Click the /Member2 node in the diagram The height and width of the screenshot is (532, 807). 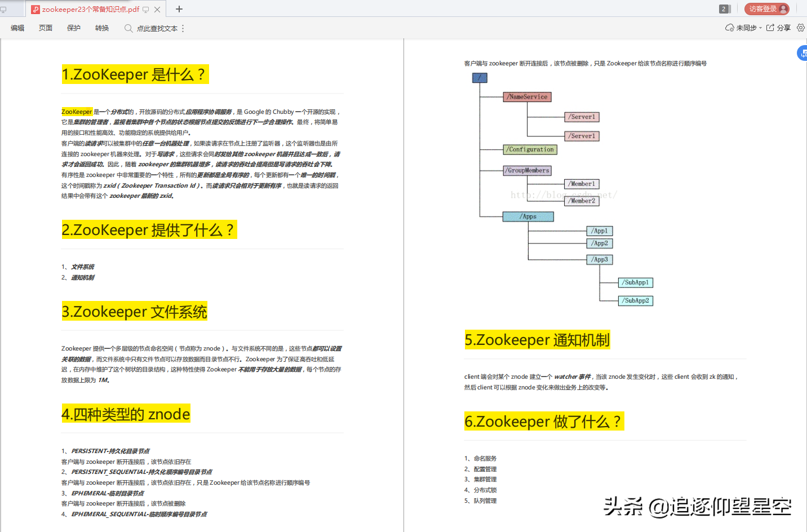pyautogui.click(x=582, y=201)
